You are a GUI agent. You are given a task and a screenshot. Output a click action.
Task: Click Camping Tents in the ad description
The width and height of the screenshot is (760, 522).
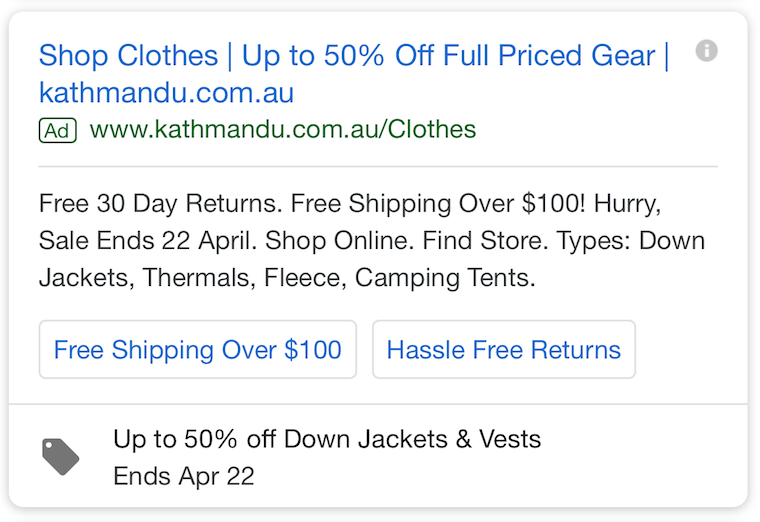(x=445, y=278)
